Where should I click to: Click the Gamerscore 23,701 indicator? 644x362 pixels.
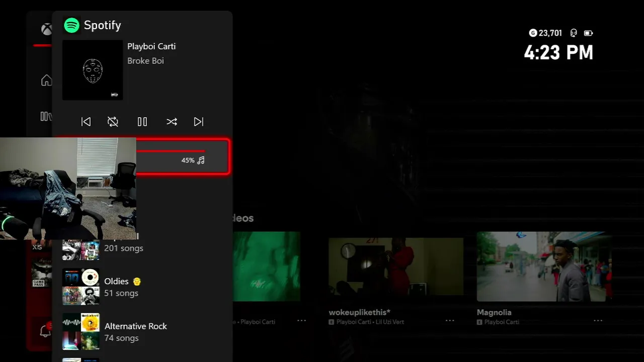coord(545,33)
